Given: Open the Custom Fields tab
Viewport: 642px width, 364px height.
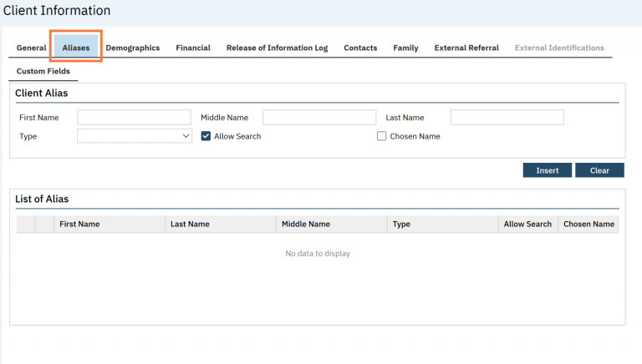Looking at the screenshot, I should 43,71.
